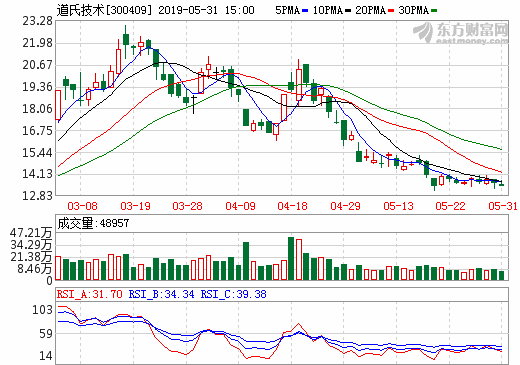Click the 5PMA blue legend swatch

tap(305, 11)
